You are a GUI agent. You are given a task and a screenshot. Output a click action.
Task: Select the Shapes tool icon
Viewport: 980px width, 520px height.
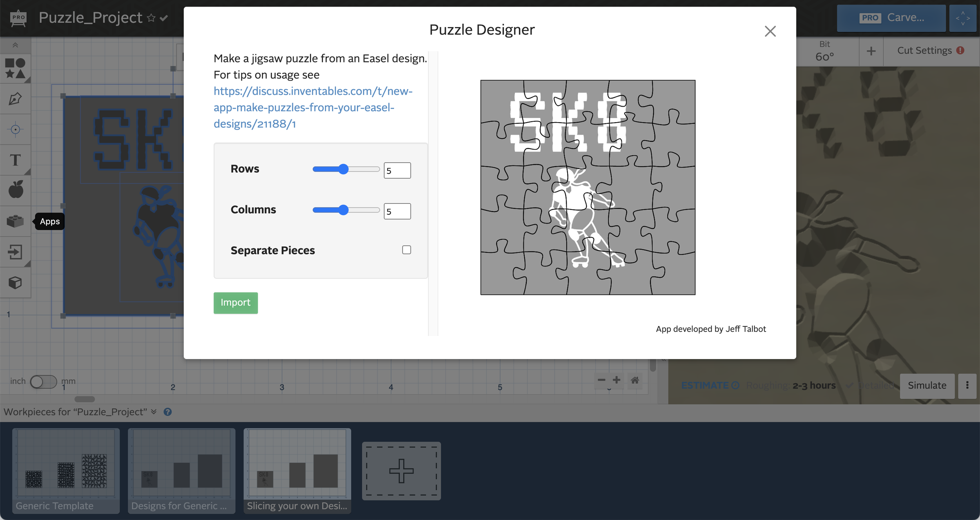pyautogui.click(x=16, y=68)
